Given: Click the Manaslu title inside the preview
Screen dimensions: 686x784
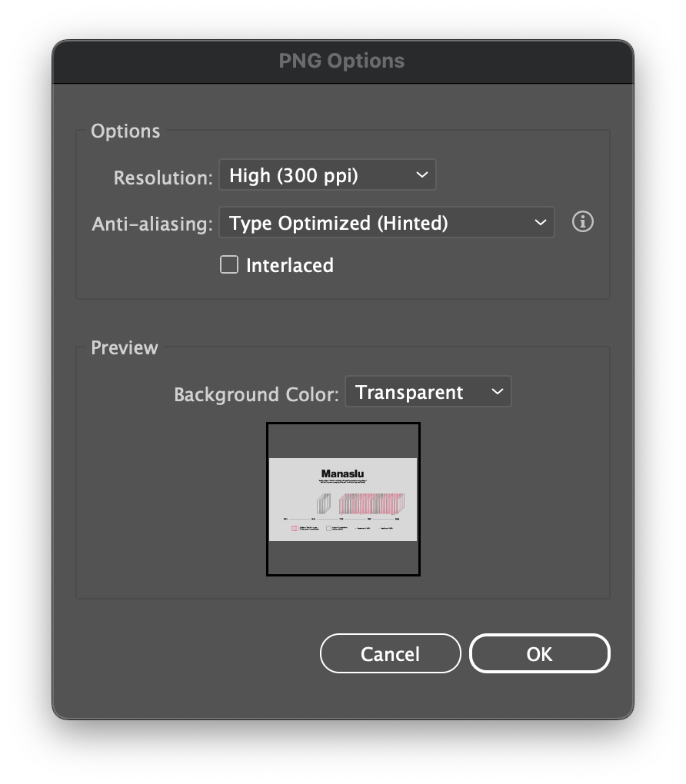Looking at the screenshot, I should (342, 473).
